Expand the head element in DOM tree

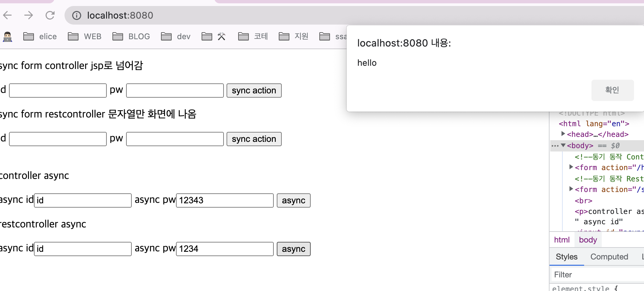tap(563, 134)
